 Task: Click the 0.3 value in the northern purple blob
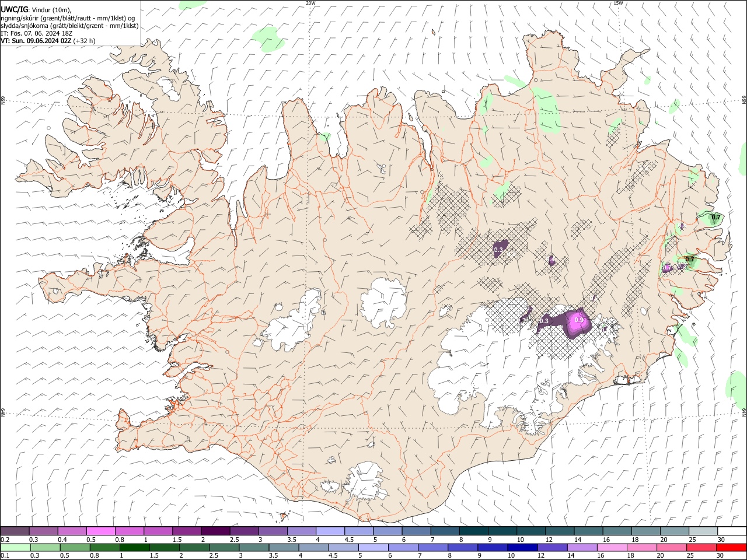coord(498,250)
